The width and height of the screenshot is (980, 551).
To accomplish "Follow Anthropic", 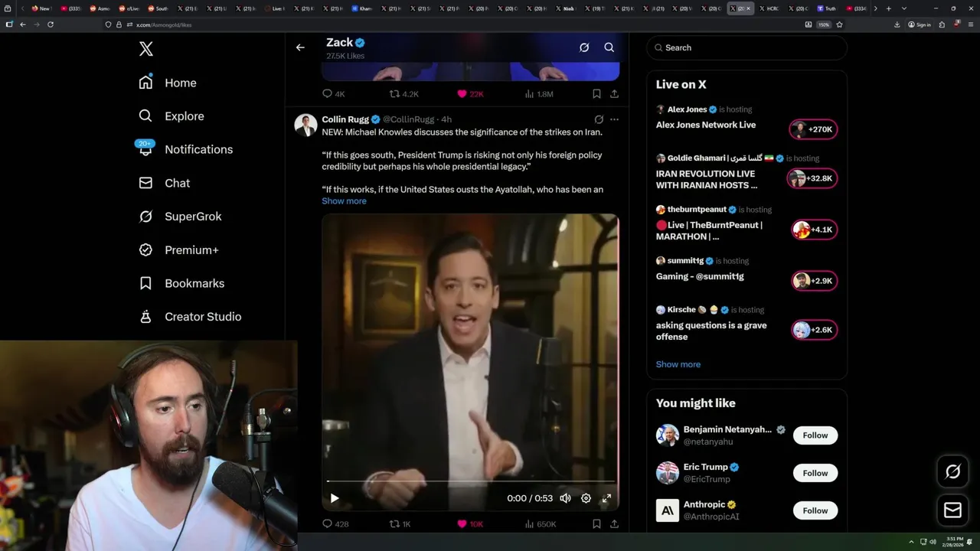I will pos(815,510).
